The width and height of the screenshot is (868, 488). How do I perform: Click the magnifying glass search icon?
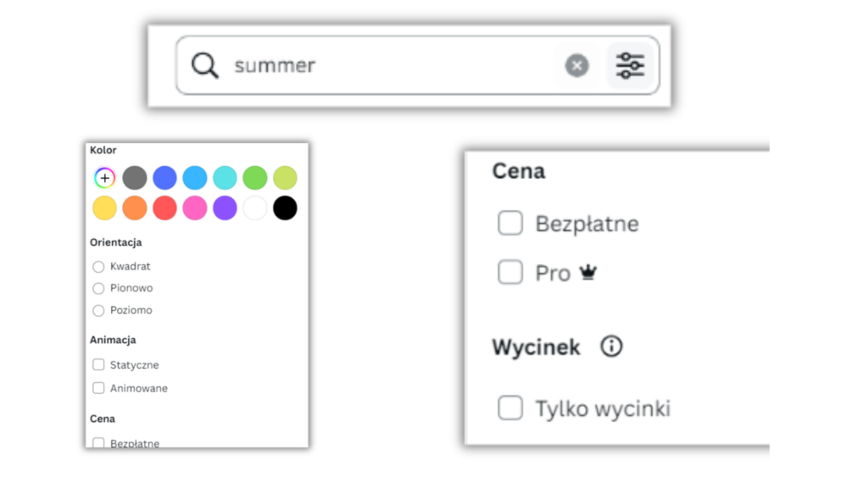click(x=204, y=65)
